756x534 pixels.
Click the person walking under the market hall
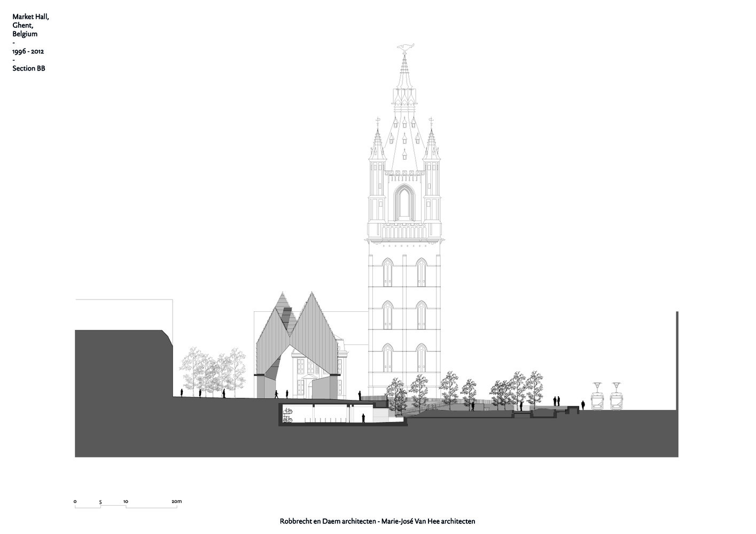pyautogui.click(x=276, y=395)
